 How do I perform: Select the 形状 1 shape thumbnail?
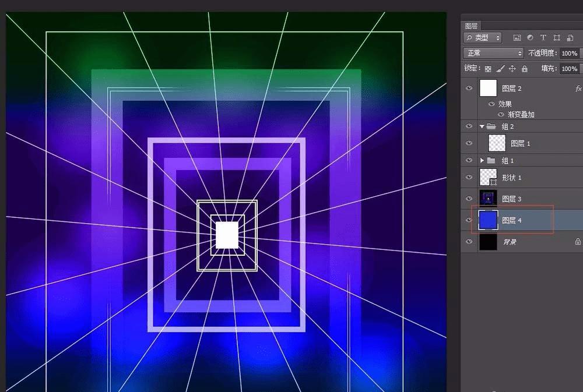488,177
